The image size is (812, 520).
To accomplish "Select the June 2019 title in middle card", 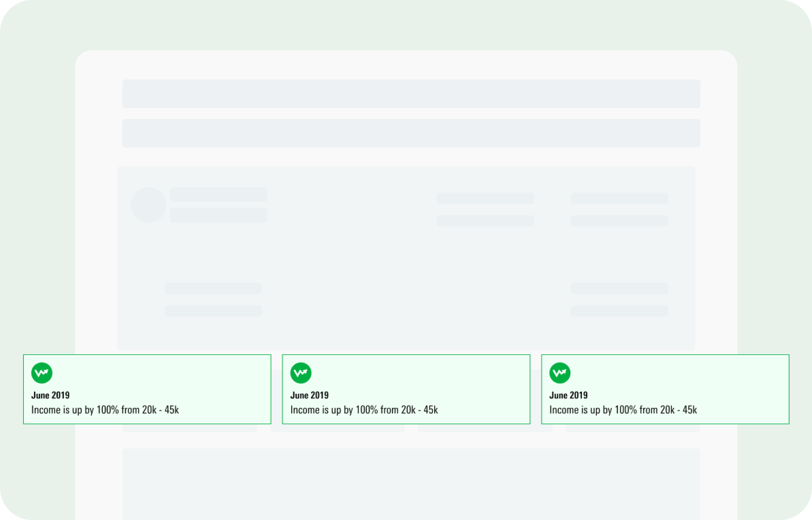I will coord(309,395).
